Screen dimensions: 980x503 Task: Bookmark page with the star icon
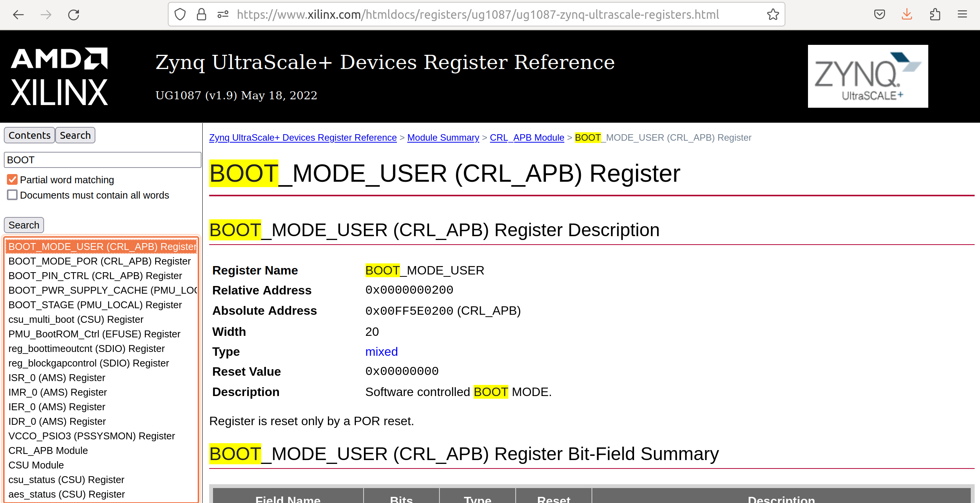click(773, 15)
